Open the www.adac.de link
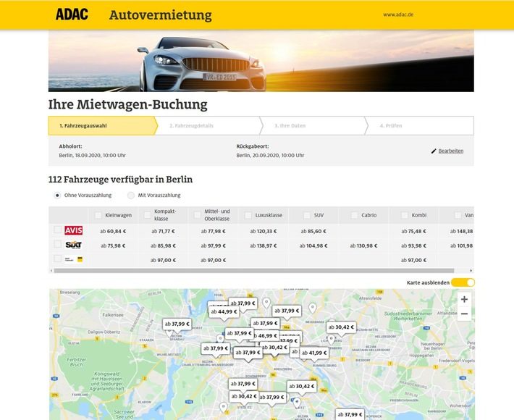The width and height of the screenshot is (514, 420). tap(398, 14)
